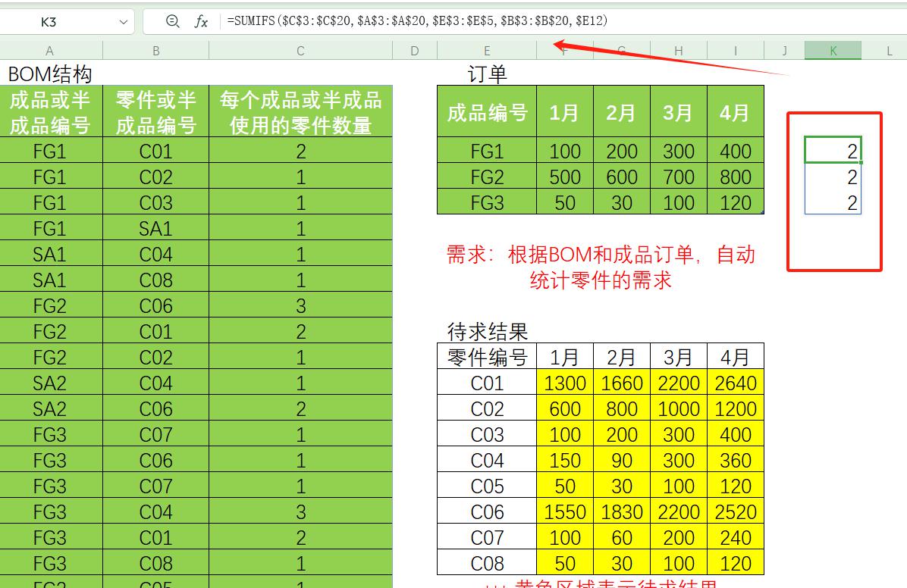Click the 1月 header in order table
Image resolution: width=907 pixels, height=588 pixels.
pos(564,111)
